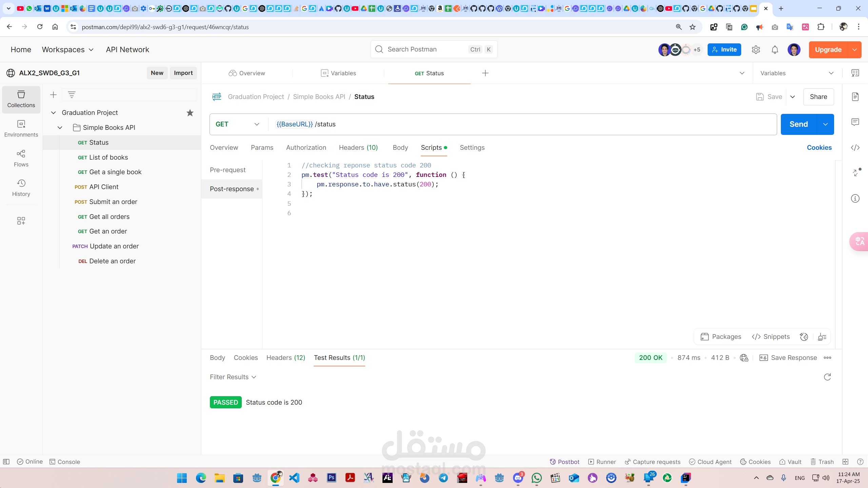Click the blue Send button
868x488 pixels.
(799, 124)
